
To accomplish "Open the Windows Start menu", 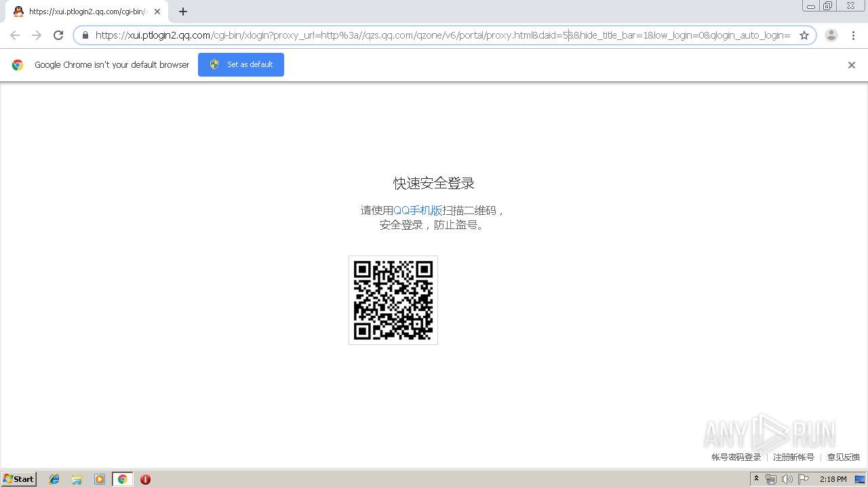I will [x=19, y=479].
